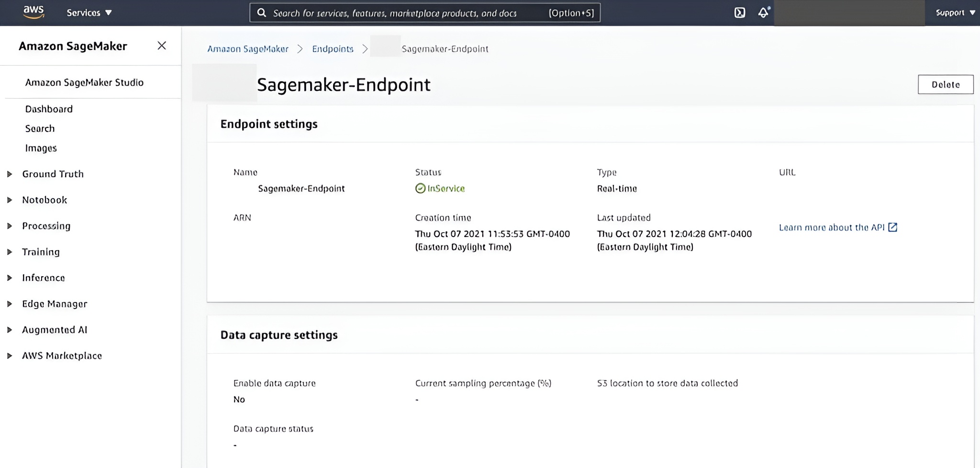Click the Delete button
The width and height of the screenshot is (980, 468).
coord(946,84)
